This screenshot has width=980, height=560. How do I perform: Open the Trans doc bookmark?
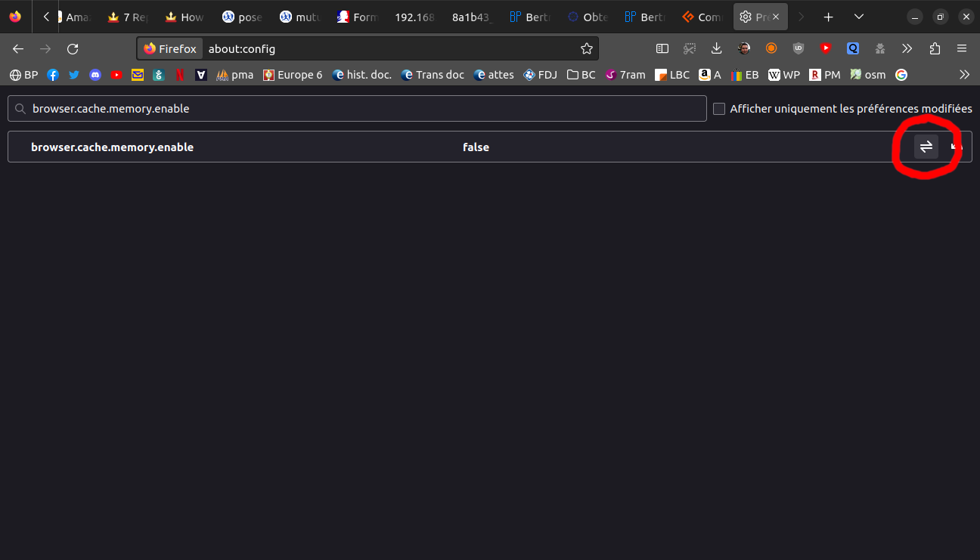433,75
